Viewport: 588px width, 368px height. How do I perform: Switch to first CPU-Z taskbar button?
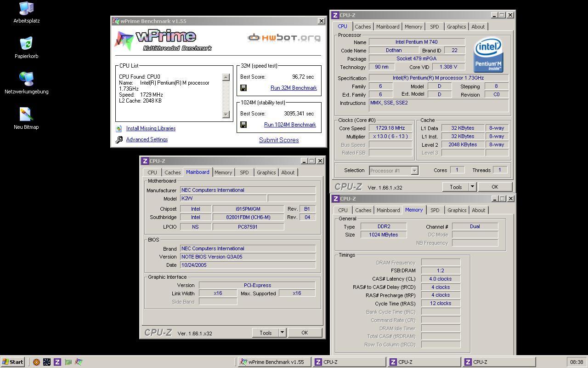(349, 362)
